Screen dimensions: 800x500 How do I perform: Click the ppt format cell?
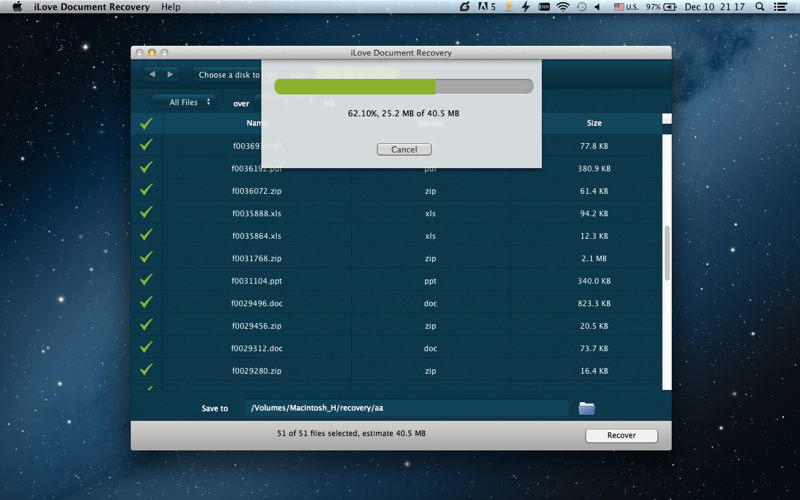click(x=430, y=281)
